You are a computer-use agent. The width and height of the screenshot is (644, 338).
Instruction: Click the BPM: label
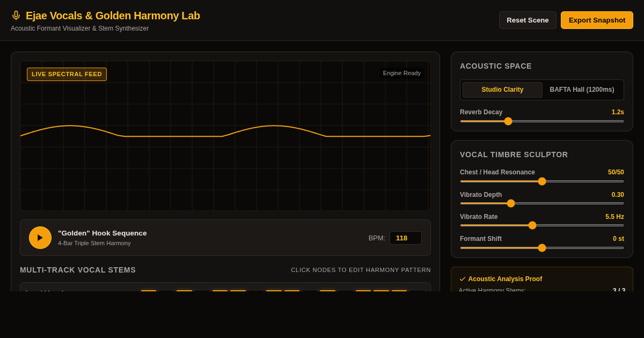(377, 238)
